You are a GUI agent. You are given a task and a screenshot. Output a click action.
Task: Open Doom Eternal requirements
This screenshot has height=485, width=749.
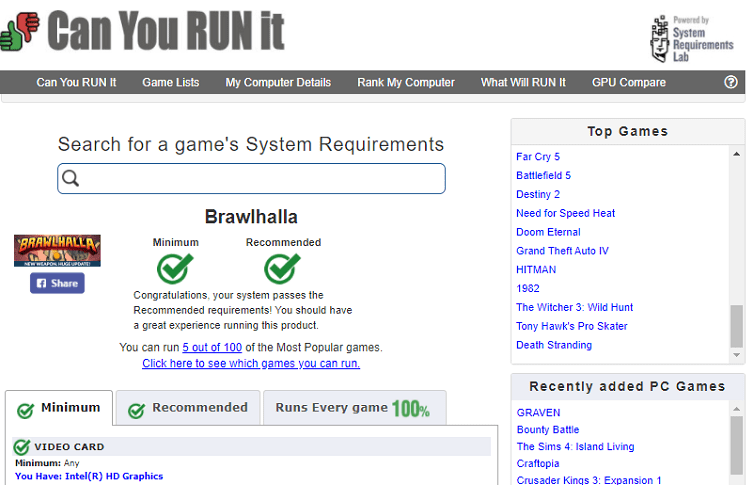pos(548,232)
